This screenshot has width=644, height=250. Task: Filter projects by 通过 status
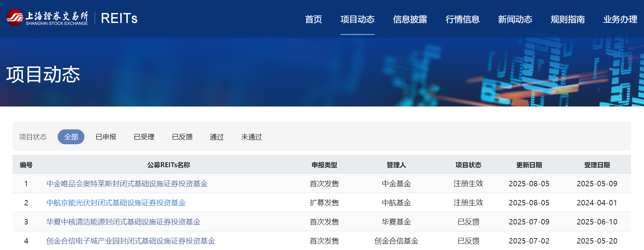point(217,137)
